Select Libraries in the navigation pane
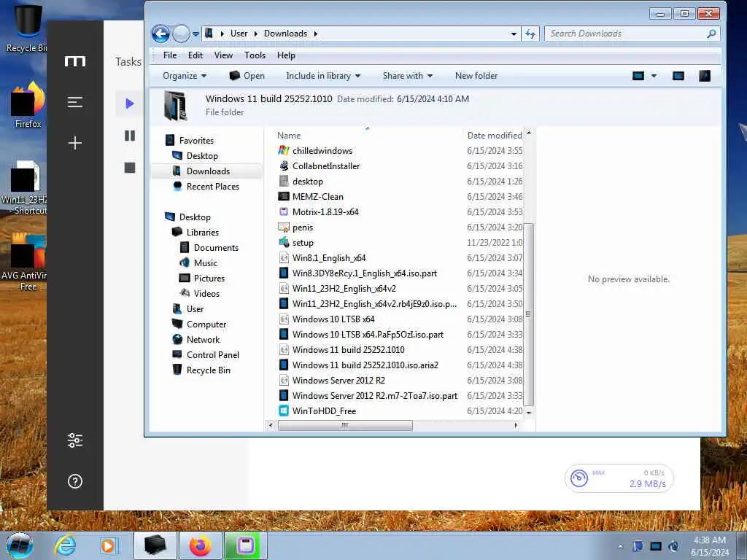 tap(203, 233)
